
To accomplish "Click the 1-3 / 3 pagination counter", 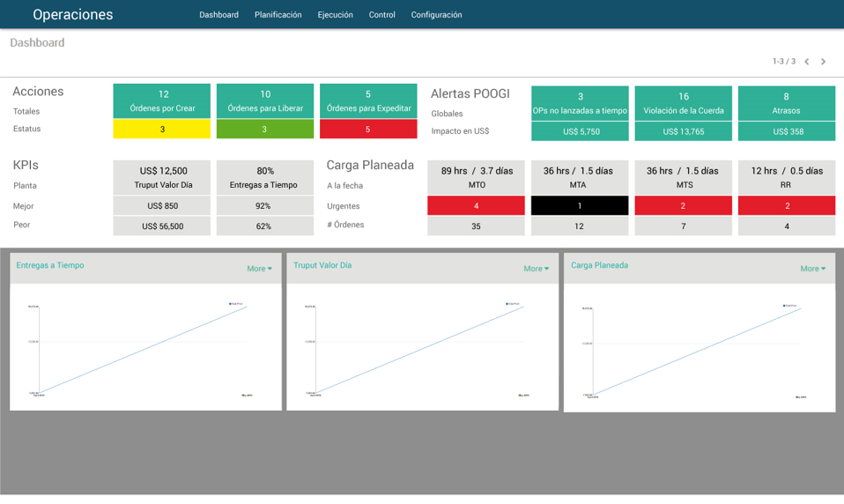I will point(784,62).
